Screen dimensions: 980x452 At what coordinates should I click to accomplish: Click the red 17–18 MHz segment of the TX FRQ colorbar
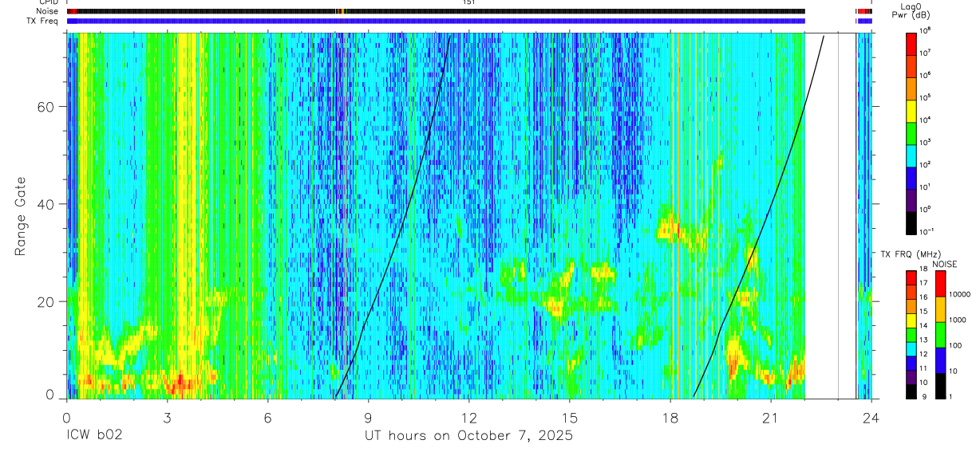click(911, 278)
